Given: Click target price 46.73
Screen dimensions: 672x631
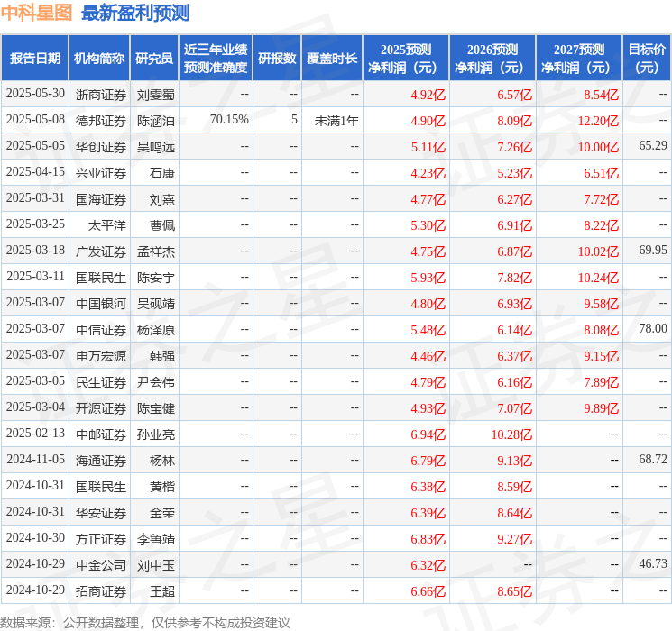Looking at the screenshot, I should point(653,563).
